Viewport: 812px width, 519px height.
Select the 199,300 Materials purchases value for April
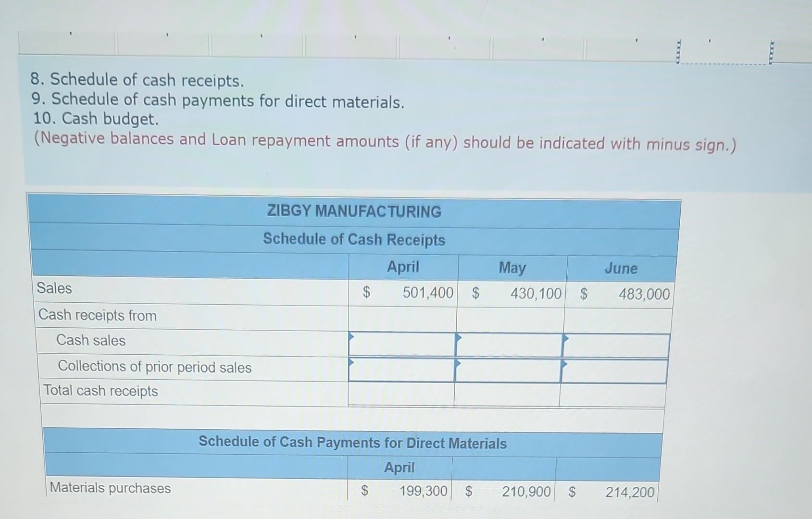click(424, 491)
